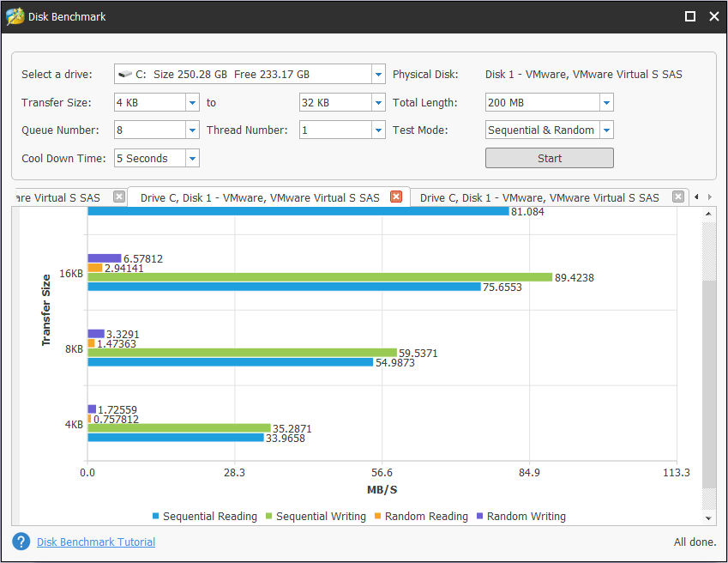Open the Disk Benchmark Tutorial link

96,542
